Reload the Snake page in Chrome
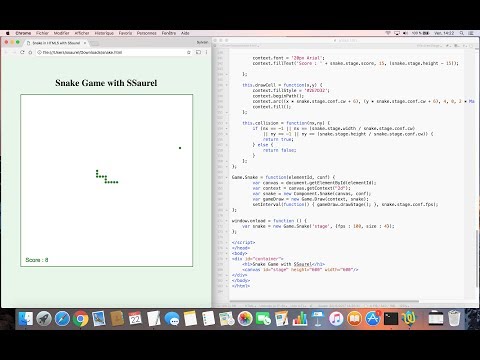The height and width of the screenshot is (360, 480). click(x=22, y=52)
